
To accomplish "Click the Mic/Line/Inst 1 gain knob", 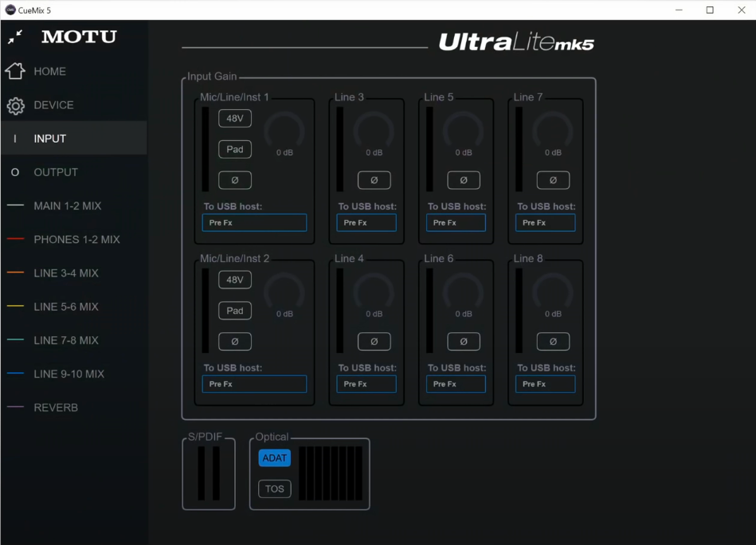I will (284, 130).
